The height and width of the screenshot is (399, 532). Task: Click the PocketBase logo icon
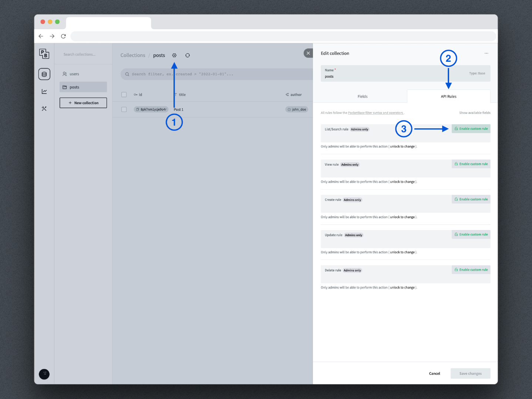(x=44, y=54)
